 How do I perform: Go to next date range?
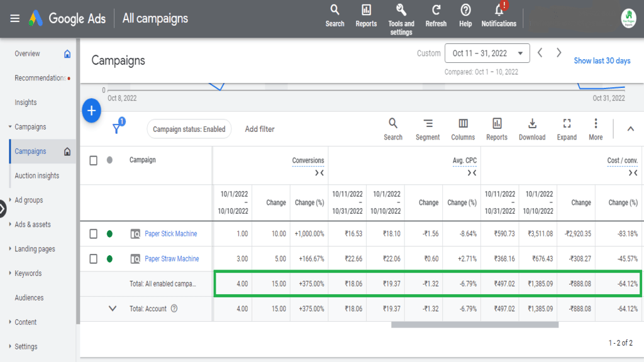pos(558,53)
